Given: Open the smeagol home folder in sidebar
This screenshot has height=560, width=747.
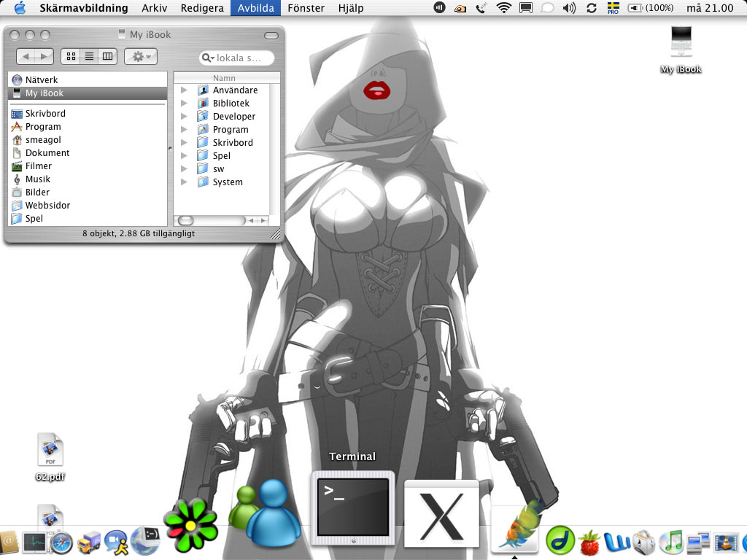Looking at the screenshot, I should coord(88,139).
